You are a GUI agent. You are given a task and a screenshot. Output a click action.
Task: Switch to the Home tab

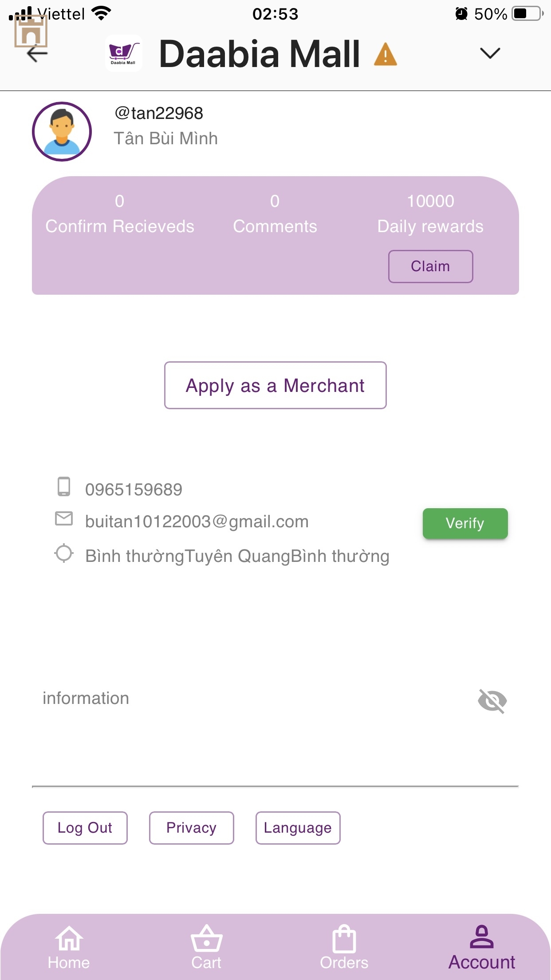[x=69, y=948]
